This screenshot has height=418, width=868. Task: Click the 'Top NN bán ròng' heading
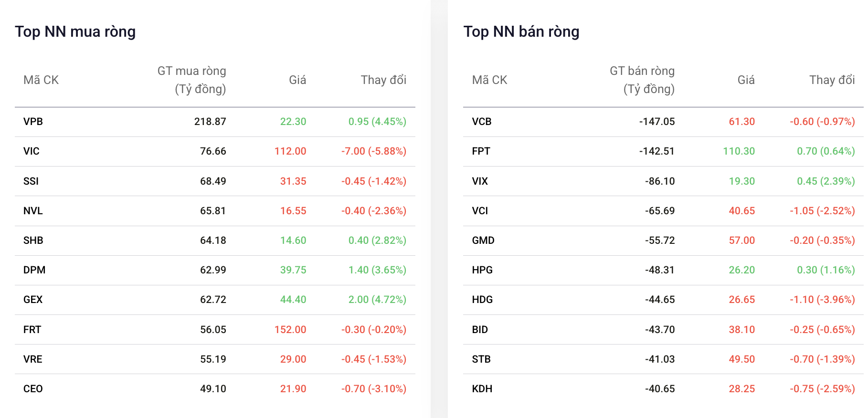(521, 32)
